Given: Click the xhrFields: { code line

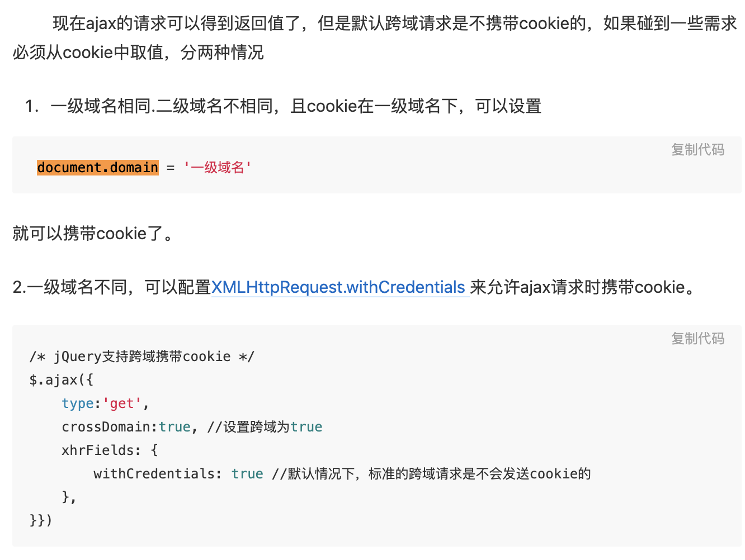Looking at the screenshot, I should click(110, 450).
